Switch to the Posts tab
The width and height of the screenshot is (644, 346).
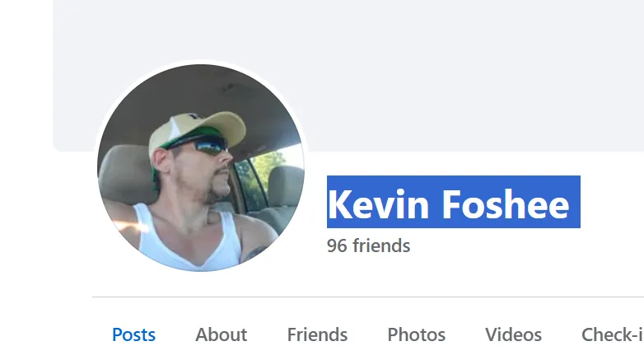[x=134, y=334]
